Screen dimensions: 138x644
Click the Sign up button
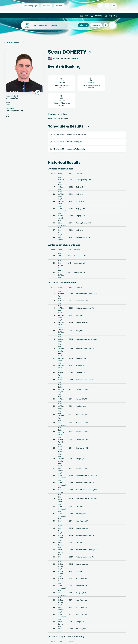(x=83, y=25)
